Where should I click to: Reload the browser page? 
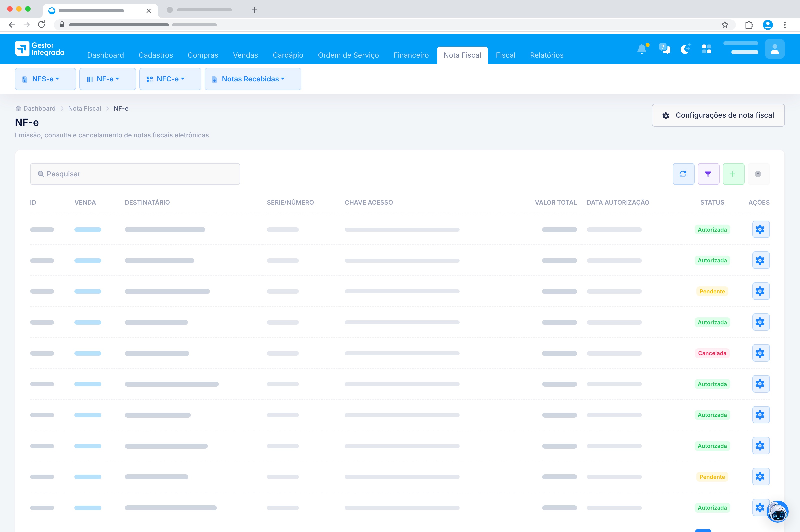pyautogui.click(x=41, y=25)
